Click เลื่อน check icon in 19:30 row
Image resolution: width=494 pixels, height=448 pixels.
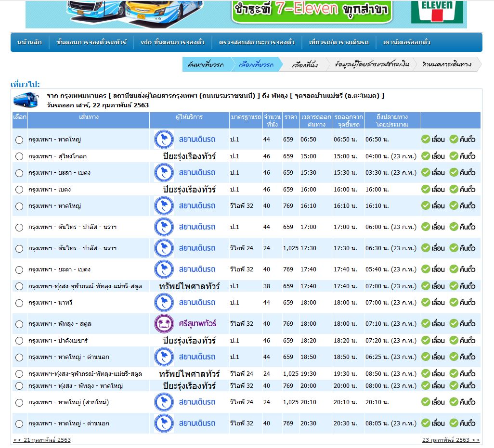point(426,374)
